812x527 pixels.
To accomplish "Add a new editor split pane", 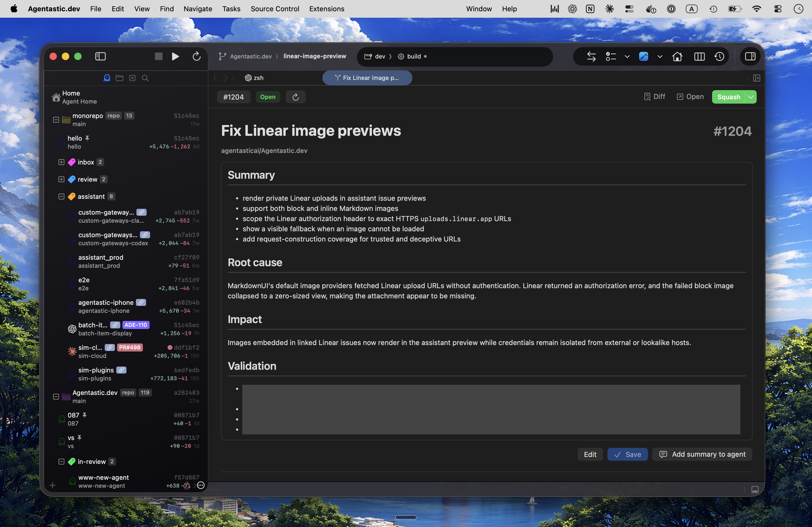I will click(756, 78).
